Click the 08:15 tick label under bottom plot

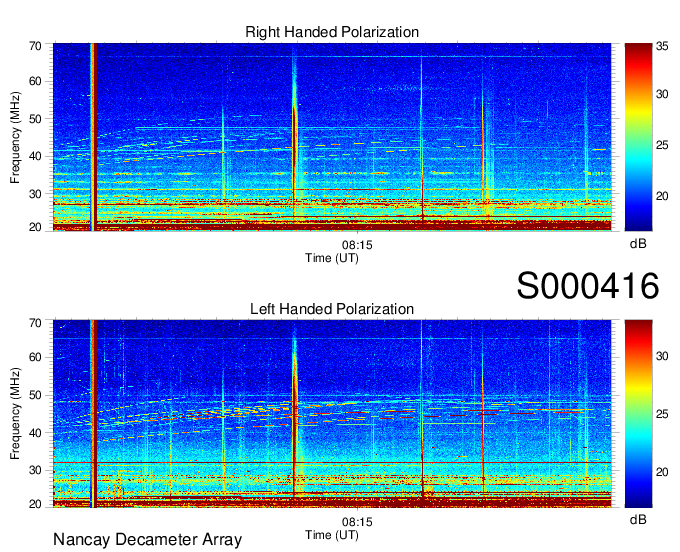(x=357, y=522)
